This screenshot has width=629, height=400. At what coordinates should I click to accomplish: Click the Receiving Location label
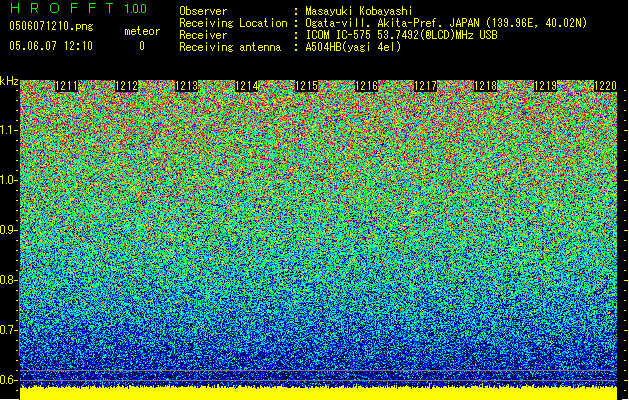pos(233,23)
